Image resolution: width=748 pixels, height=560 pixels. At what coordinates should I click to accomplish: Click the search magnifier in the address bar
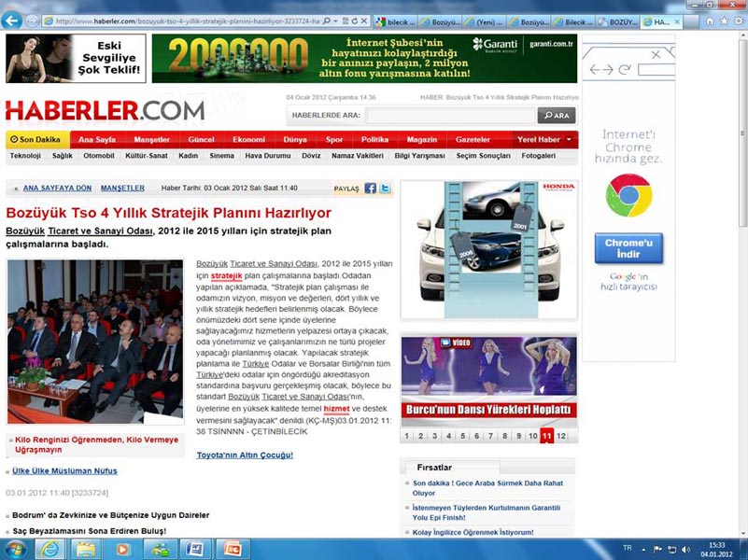(x=326, y=21)
